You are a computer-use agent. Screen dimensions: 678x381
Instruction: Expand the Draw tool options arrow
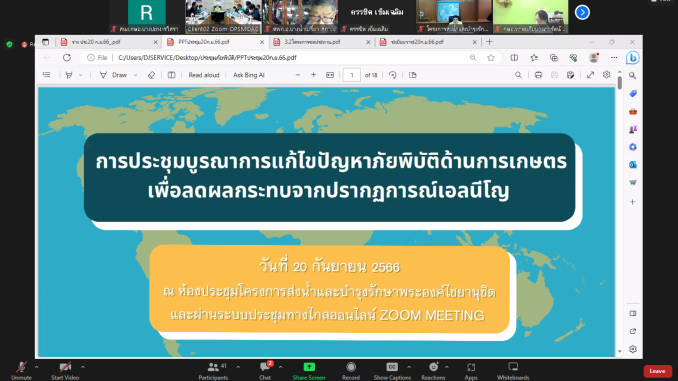pyautogui.click(x=135, y=75)
